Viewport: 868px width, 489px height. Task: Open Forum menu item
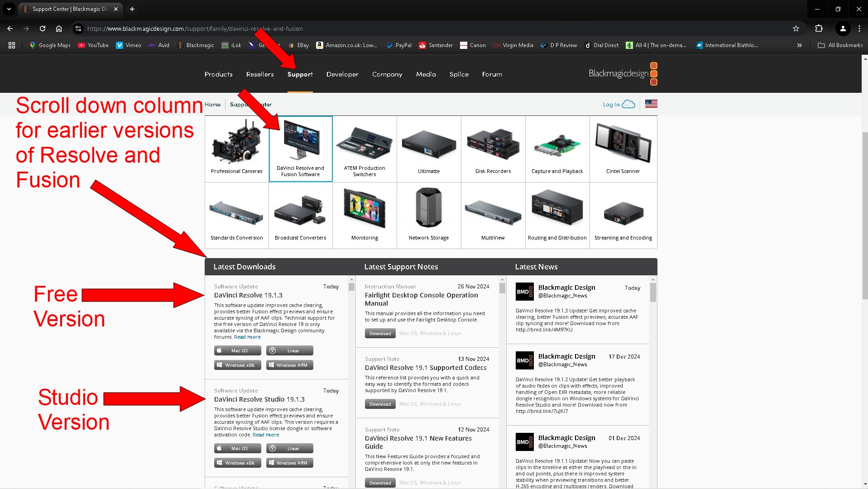492,74
